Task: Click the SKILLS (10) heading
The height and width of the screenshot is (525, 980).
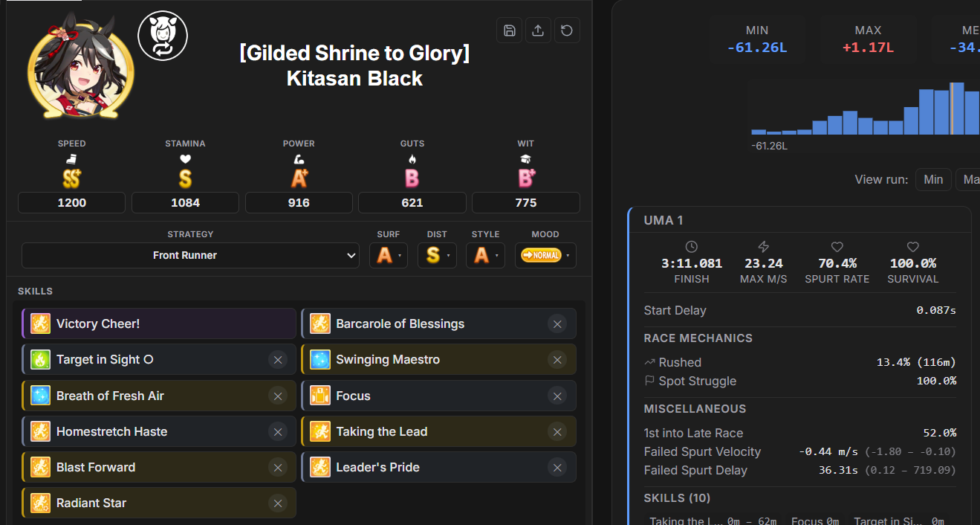Action: 678,497
